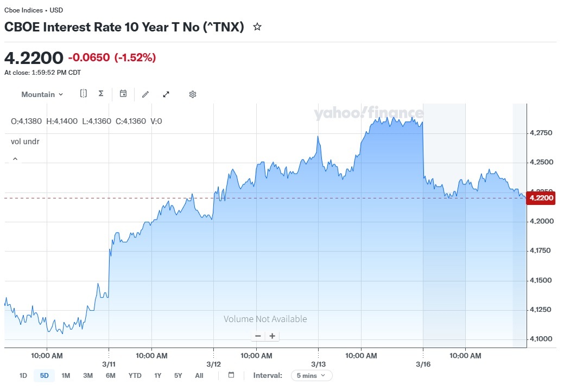The width and height of the screenshot is (564, 392).
Task: Click the vol undr indicator label
Action: 25,142
